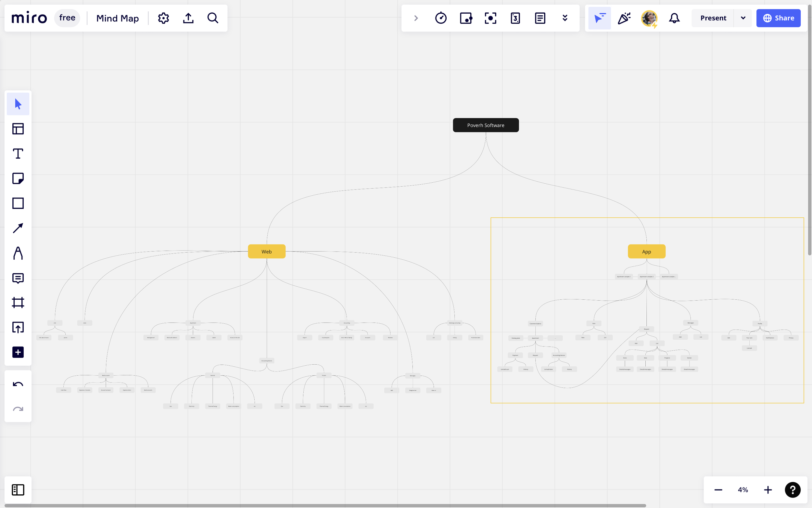Toggle the frames side panel
This screenshot has width=812, height=508.
(18, 489)
